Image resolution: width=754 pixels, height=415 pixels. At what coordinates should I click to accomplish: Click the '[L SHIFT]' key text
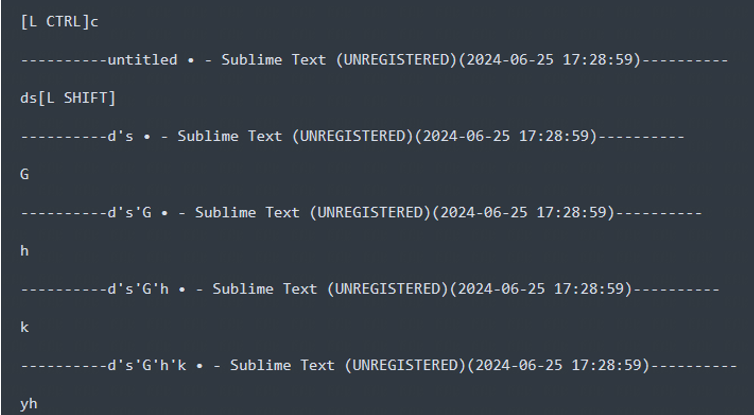pyautogui.click(x=76, y=98)
